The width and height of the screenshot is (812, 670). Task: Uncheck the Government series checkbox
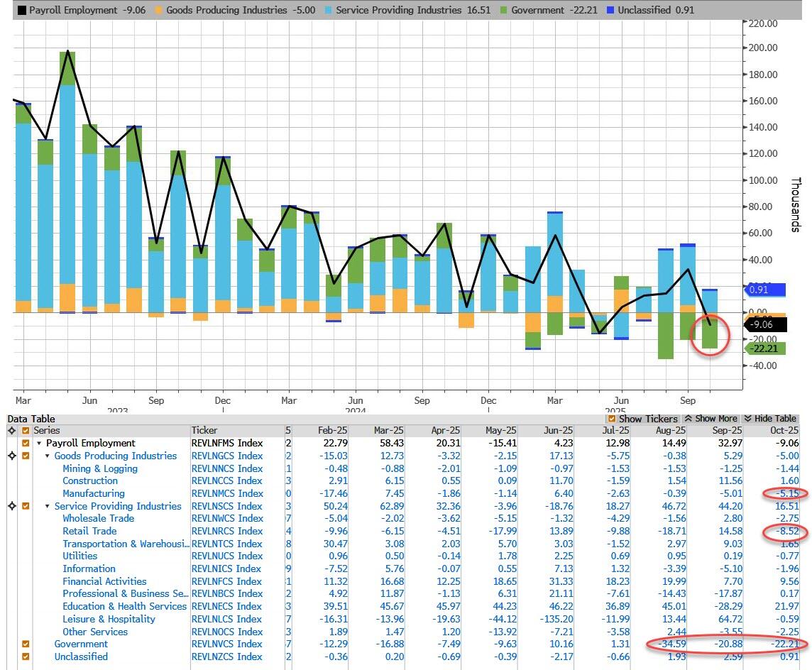[x=26, y=644]
